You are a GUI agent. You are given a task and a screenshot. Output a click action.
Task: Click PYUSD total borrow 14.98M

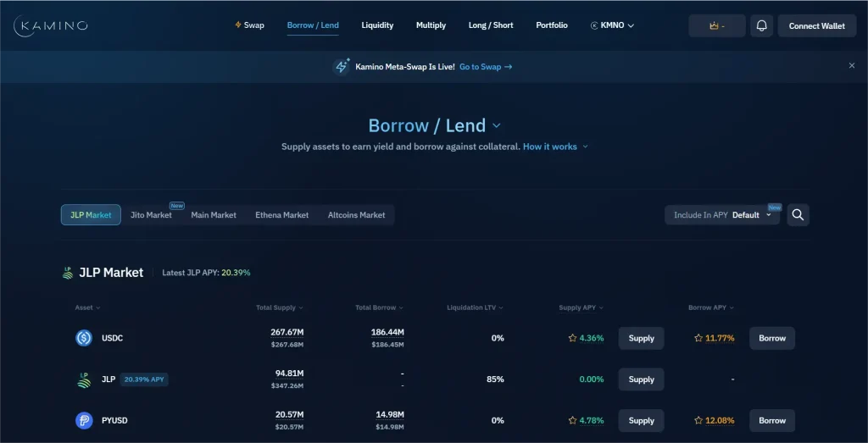390,415
